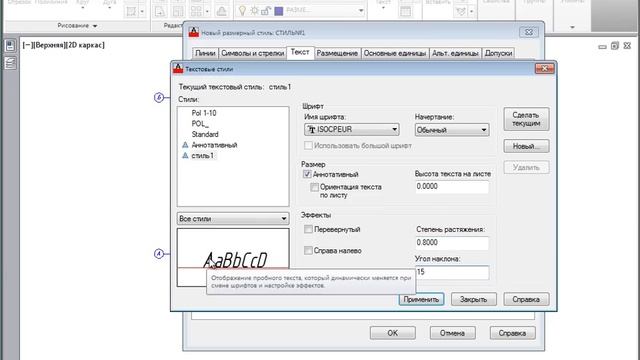Select the Аннотативный style in the list
Viewport: 640px width, 360px height.
(214, 145)
